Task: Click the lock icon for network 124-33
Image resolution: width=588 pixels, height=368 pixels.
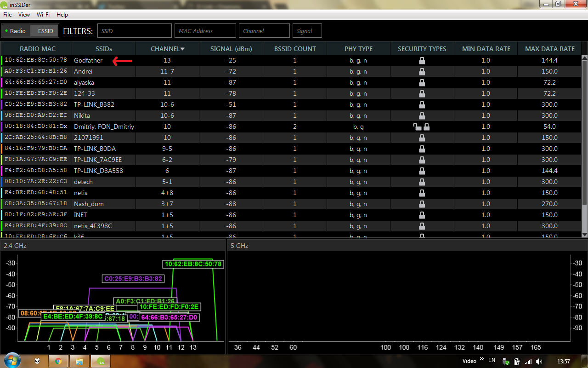Action: [x=422, y=93]
